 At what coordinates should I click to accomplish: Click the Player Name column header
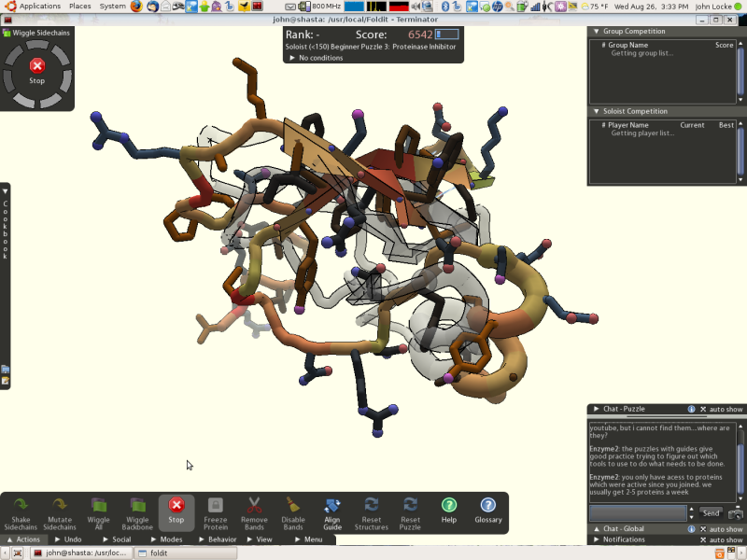point(628,125)
